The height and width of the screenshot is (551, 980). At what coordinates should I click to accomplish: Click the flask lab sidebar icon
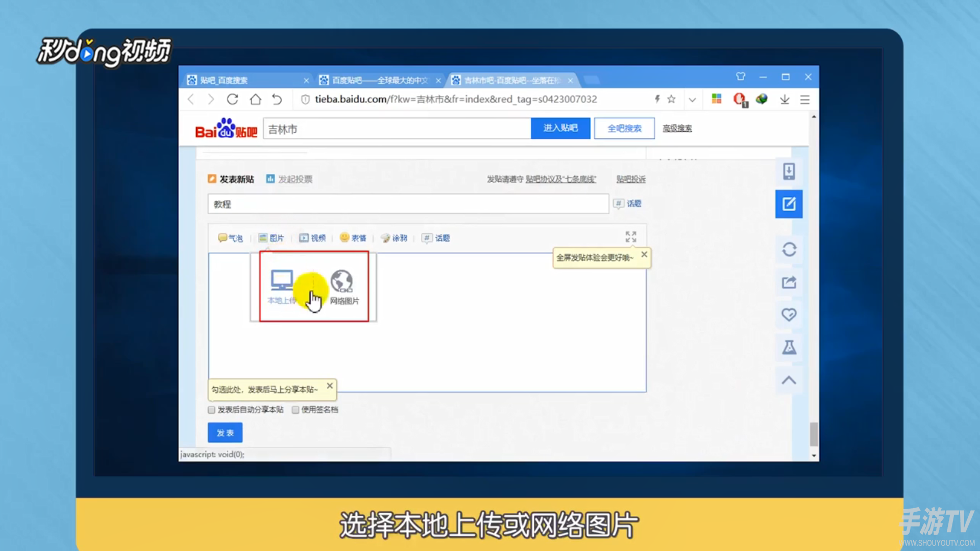[789, 347]
